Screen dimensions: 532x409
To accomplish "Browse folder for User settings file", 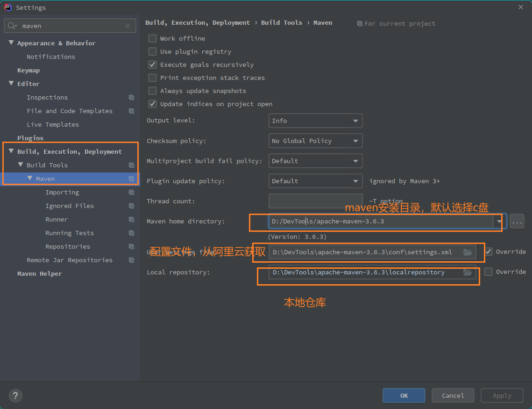I will (x=468, y=252).
